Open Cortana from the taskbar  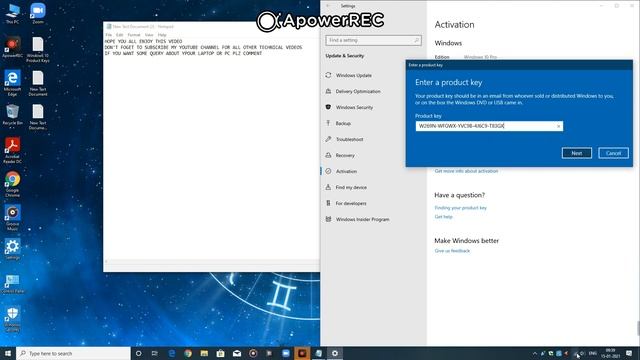(x=138, y=353)
